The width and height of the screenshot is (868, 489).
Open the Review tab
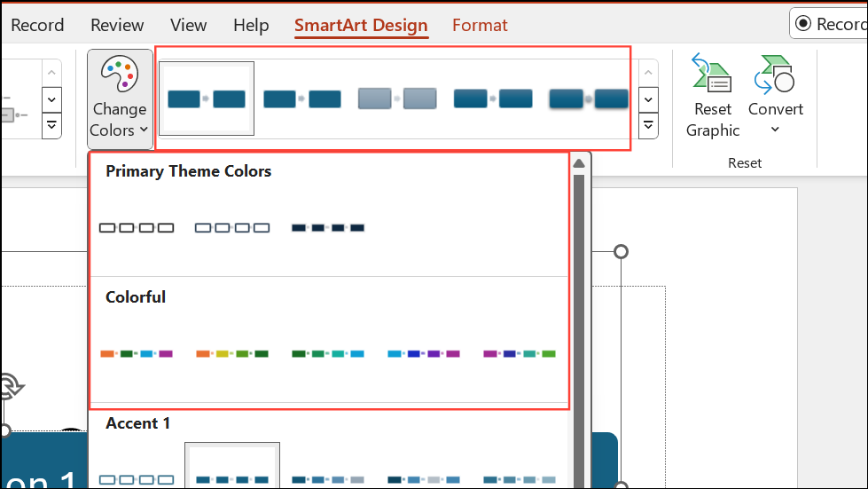tap(117, 25)
